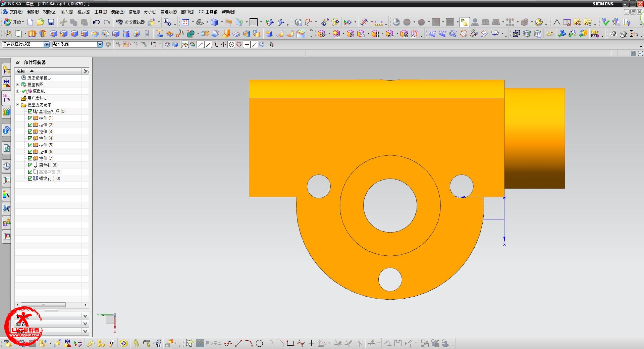
Task: Toggle the 拉伸 (5) feature checkbox
Action: (30, 145)
